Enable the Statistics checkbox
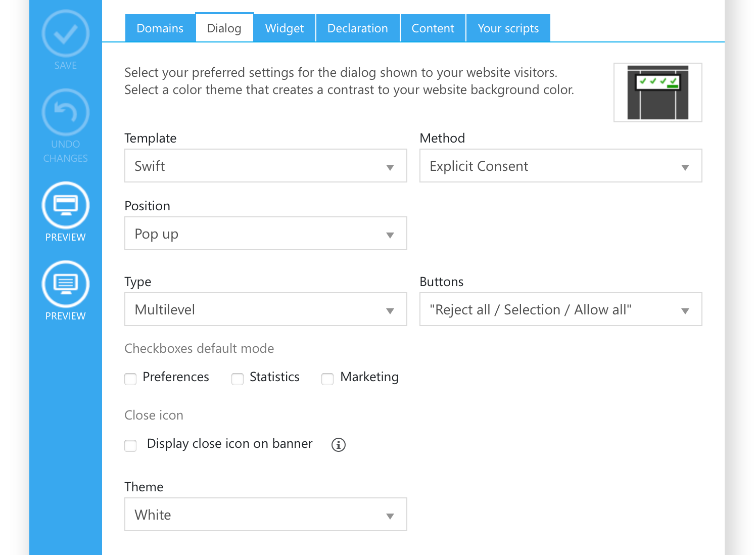 coord(238,379)
